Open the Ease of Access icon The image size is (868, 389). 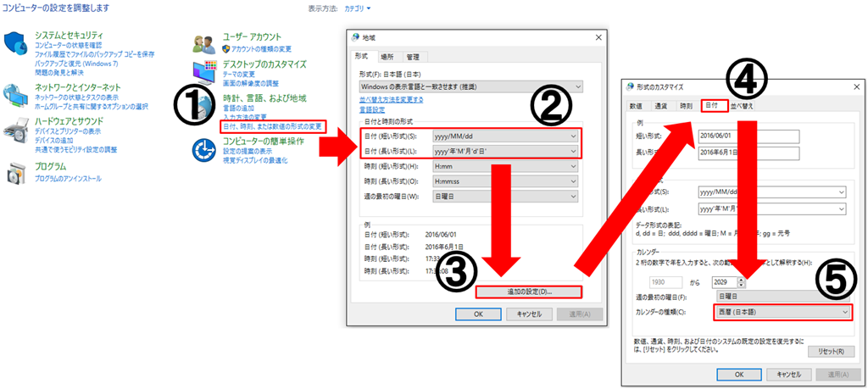(x=203, y=149)
